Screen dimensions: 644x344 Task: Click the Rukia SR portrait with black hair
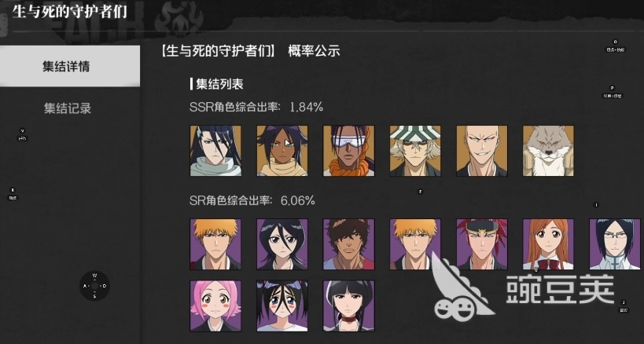tap(282, 244)
